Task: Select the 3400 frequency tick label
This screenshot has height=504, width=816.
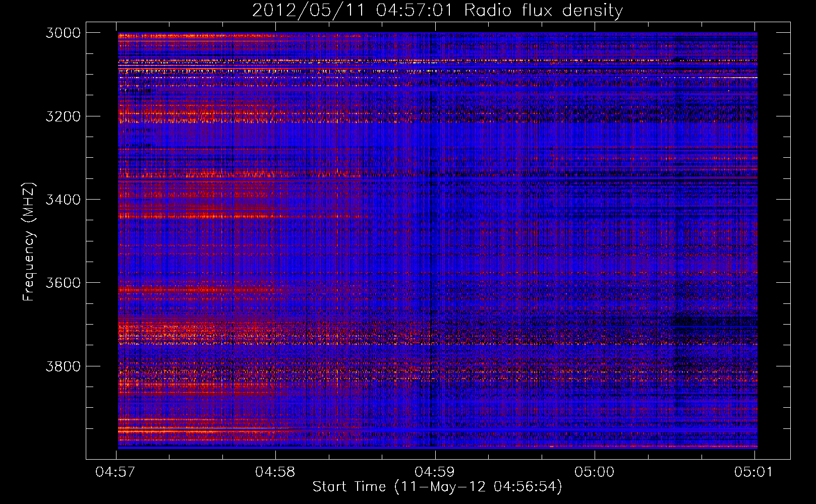Action: [x=63, y=200]
